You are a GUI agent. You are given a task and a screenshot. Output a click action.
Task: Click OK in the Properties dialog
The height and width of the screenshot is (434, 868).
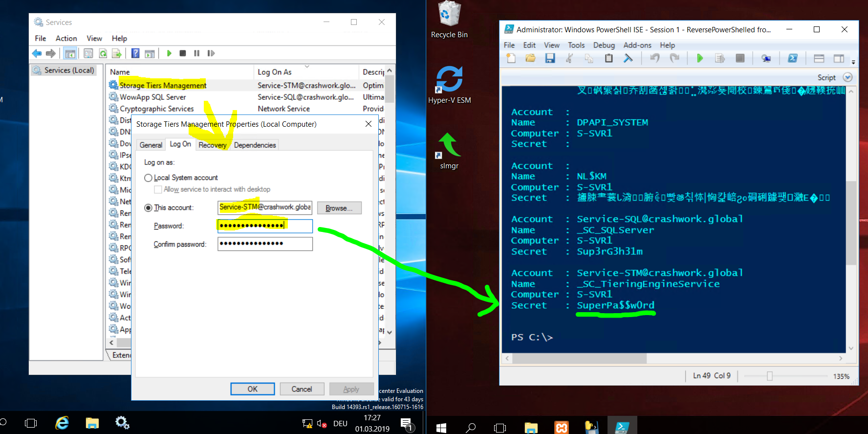click(253, 389)
